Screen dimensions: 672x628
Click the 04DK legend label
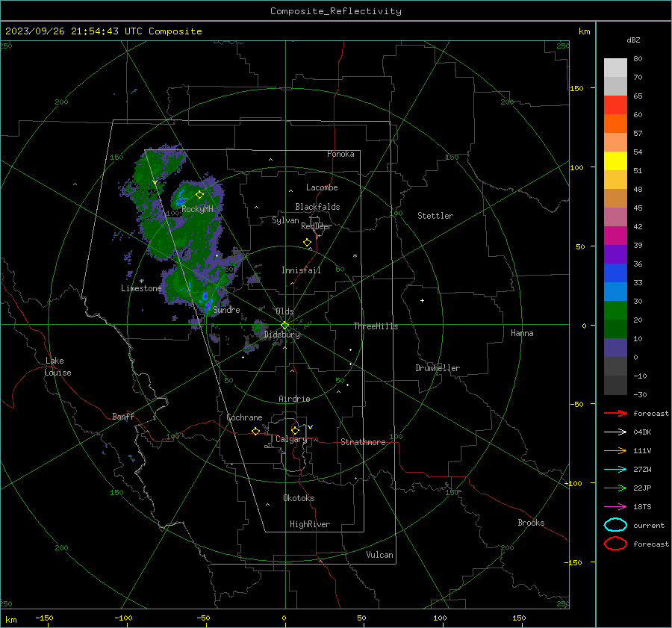tap(642, 432)
